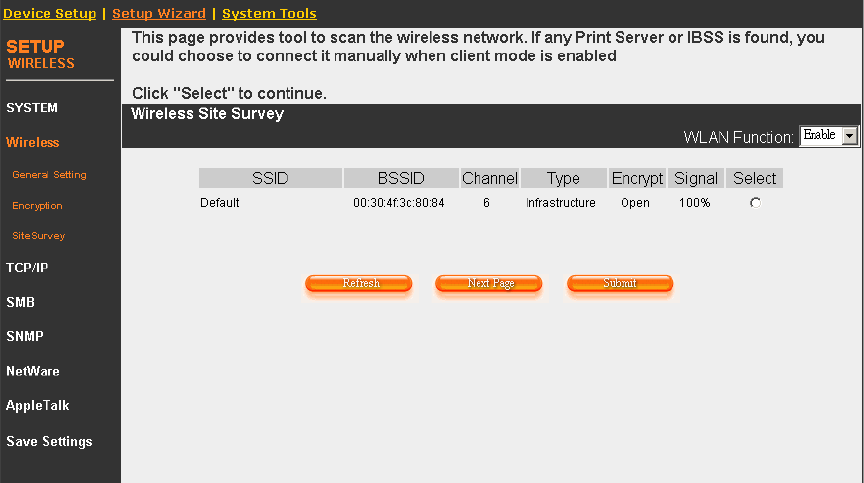Open the SMB settings section
The height and width of the screenshot is (483, 864).
point(21,302)
